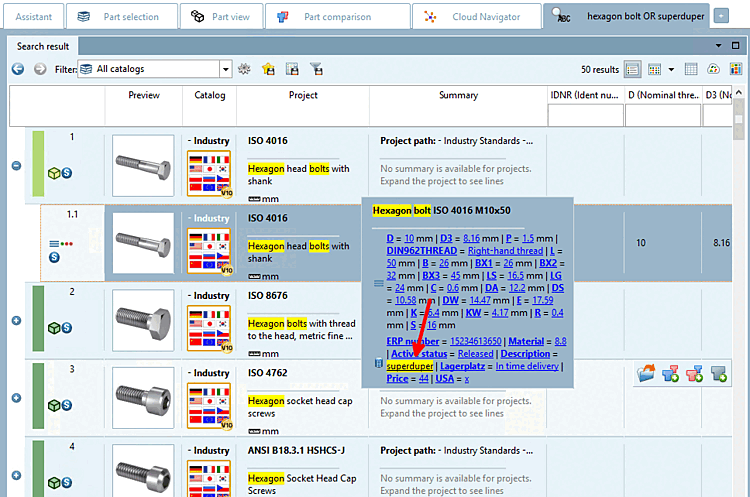The width and height of the screenshot is (750, 497).
Task: Save table layout icon
Action: [292, 69]
